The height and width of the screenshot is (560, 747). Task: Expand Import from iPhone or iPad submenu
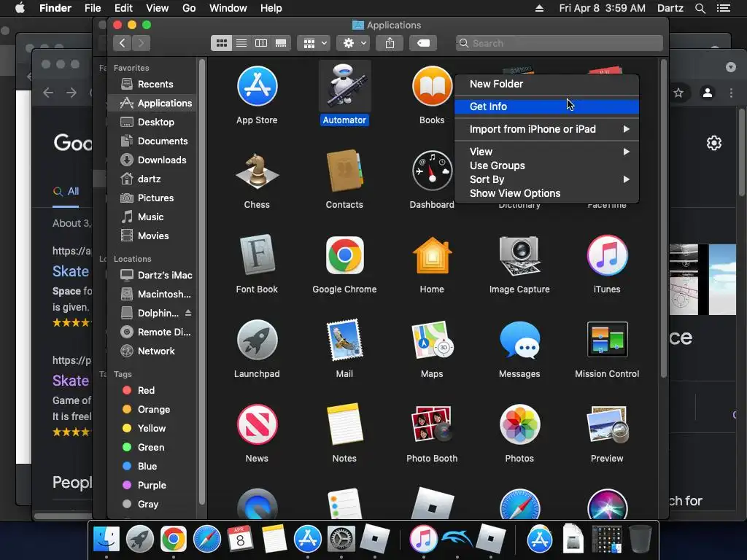click(546, 129)
